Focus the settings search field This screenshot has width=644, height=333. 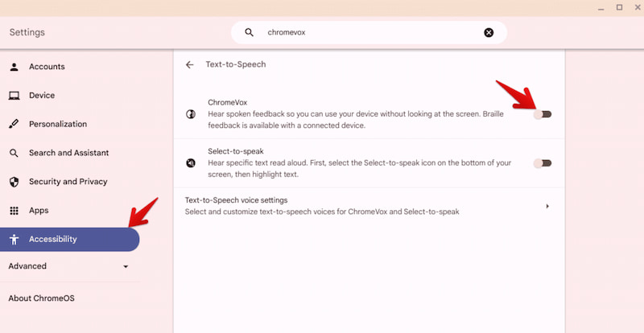pos(369,32)
